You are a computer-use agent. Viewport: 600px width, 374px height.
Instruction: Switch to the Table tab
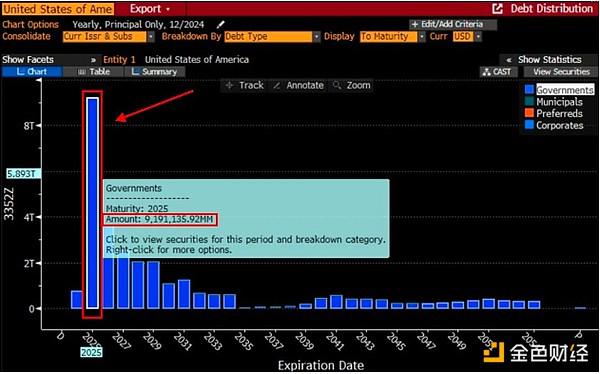coord(94,72)
